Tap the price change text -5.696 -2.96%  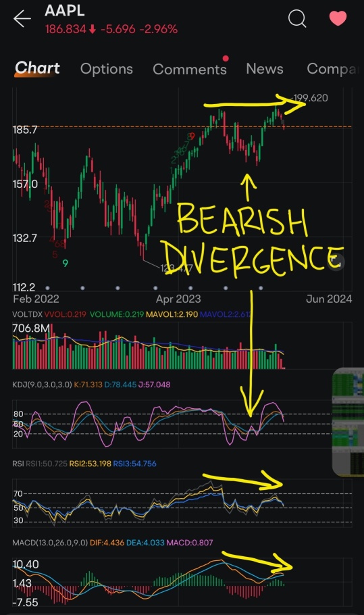139,30
